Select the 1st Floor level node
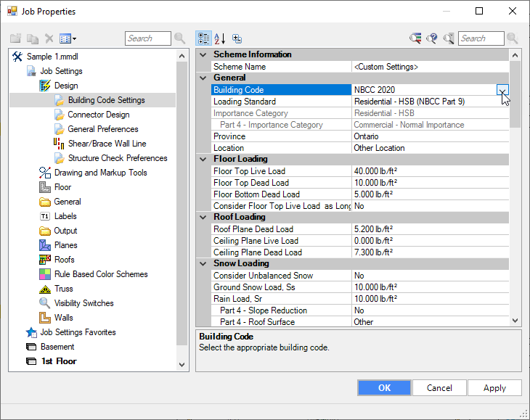 (x=59, y=361)
